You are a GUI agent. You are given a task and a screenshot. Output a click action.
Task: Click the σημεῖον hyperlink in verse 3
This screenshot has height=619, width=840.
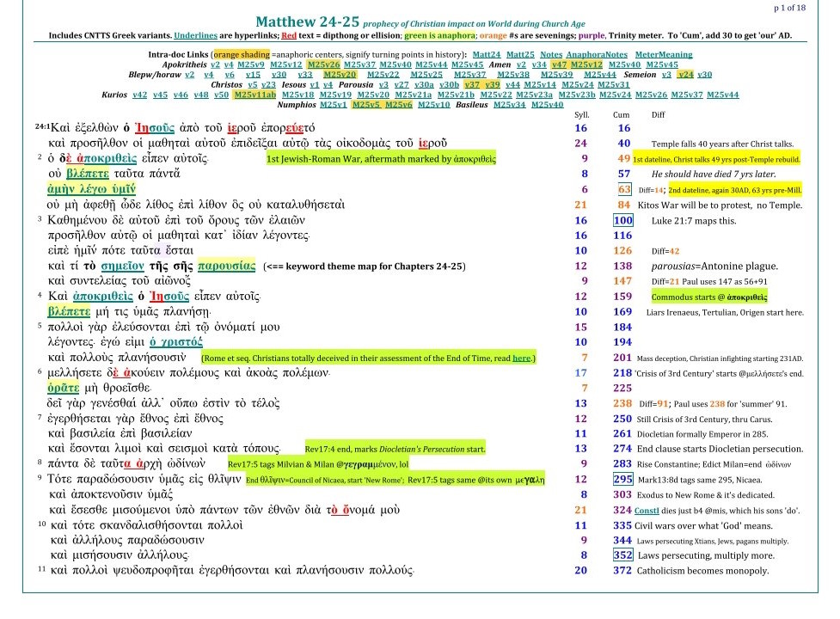(123, 266)
